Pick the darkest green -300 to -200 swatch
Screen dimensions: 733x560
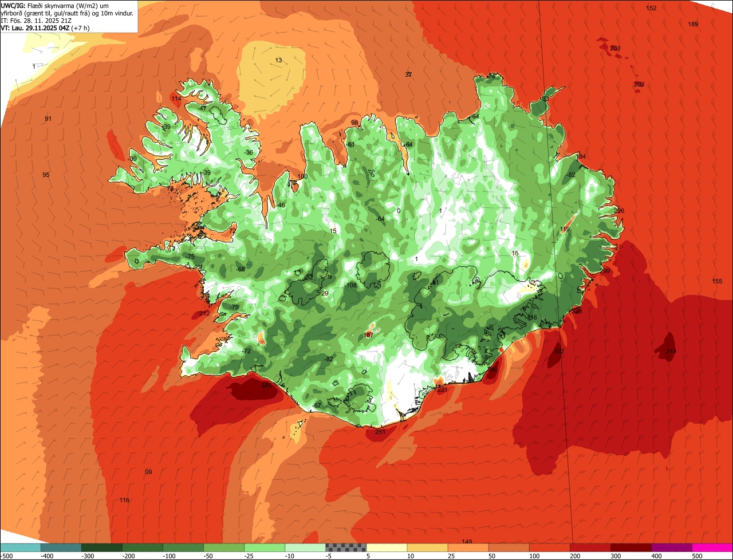pyautogui.click(x=102, y=547)
